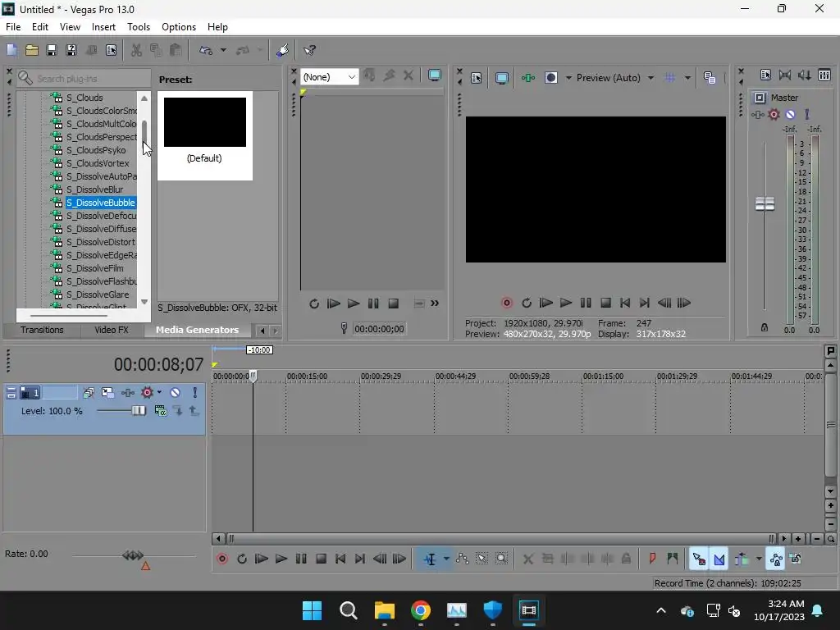Screen dimensions: 840x630
Task: Open the split screen view dropdown arrow
Action: click(x=568, y=78)
